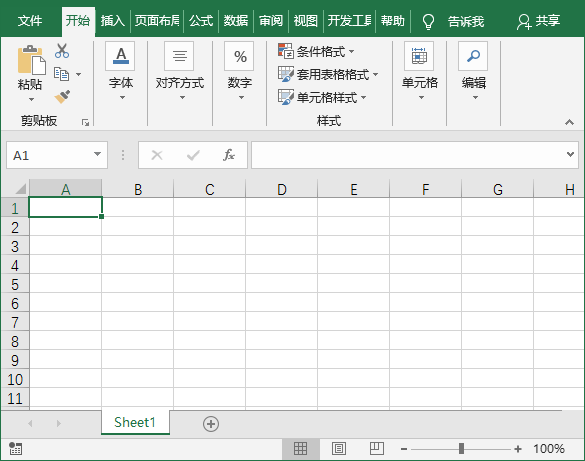Click the Share person icon

pyautogui.click(x=524, y=22)
